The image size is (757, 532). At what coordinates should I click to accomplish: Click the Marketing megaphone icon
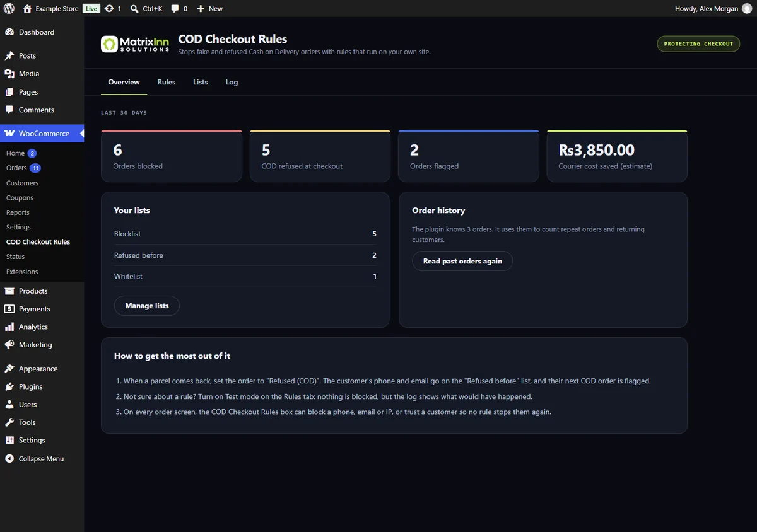point(9,345)
